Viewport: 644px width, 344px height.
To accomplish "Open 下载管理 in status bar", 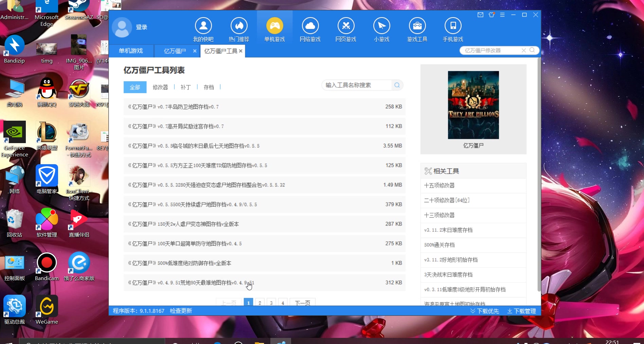I will 522,311.
